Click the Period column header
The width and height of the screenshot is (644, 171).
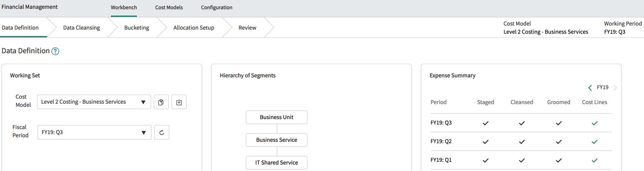pos(438,102)
